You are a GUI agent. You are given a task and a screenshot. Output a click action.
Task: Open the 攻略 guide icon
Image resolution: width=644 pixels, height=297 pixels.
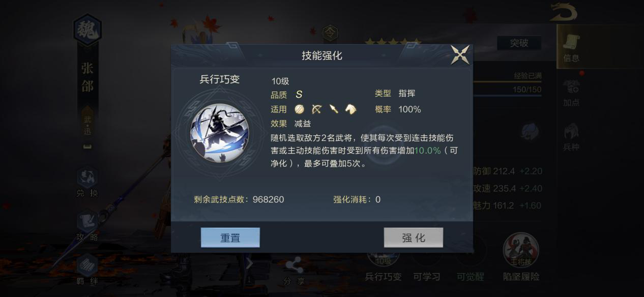pyautogui.click(x=87, y=225)
